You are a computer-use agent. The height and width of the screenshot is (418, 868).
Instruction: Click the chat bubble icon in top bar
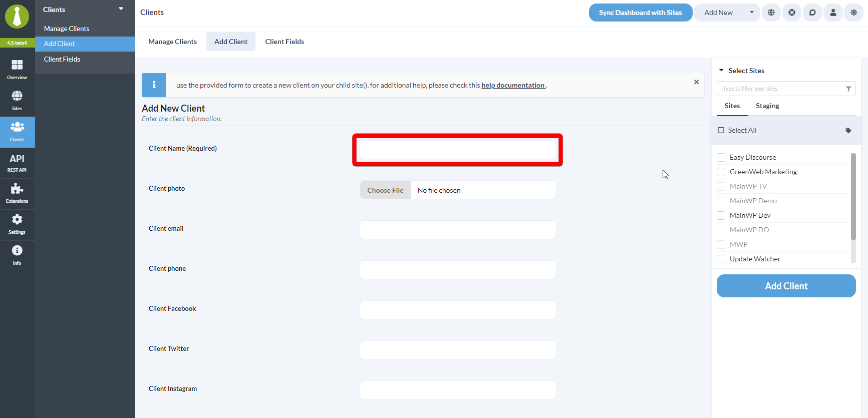coord(812,13)
